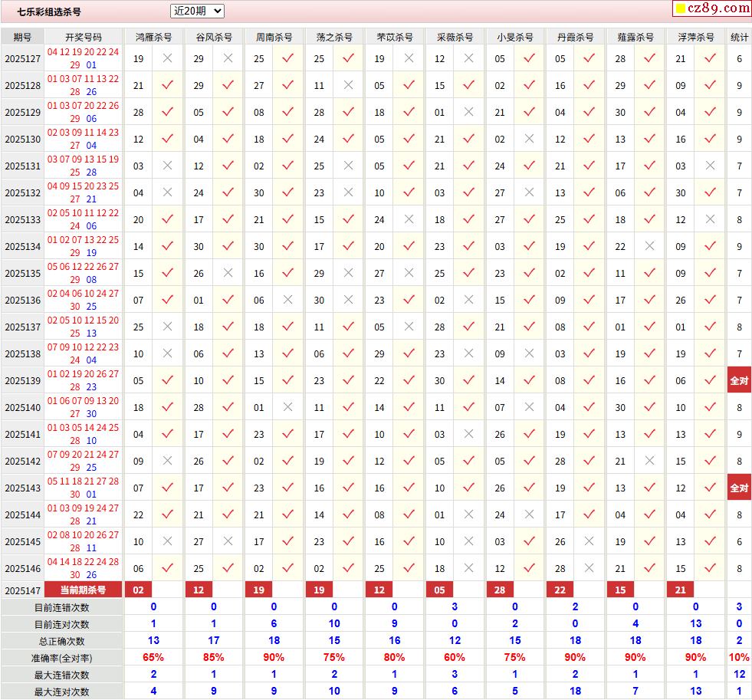Click the 鸿雁杀号 column header
The height and width of the screenshot is (700, 752).
[153, 37]
